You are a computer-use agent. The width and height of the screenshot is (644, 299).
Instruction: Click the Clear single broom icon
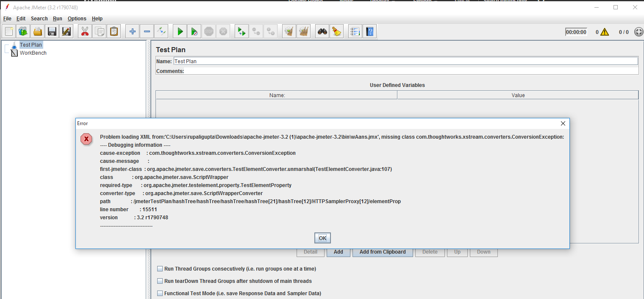click(289, 31)
